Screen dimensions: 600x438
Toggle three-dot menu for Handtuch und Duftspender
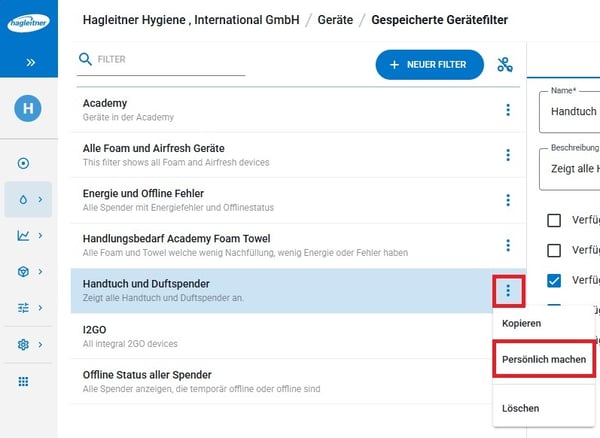(508, 291)
